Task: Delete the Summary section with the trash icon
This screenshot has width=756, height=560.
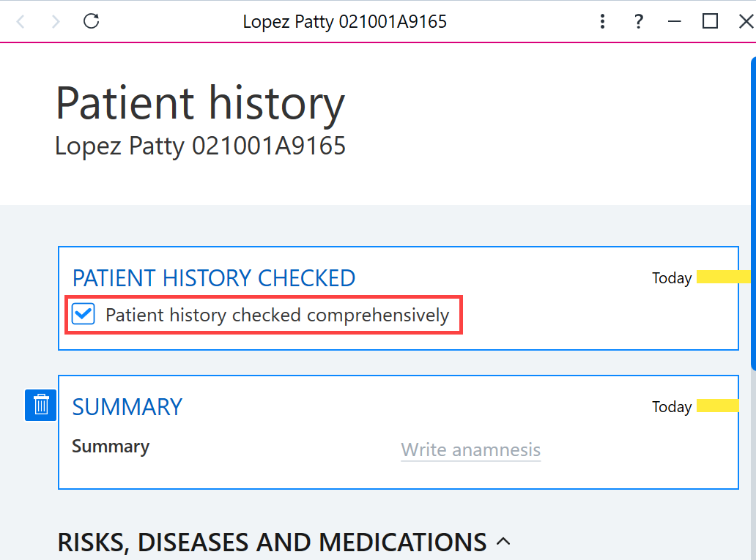Action: click(x=40, y=405)
